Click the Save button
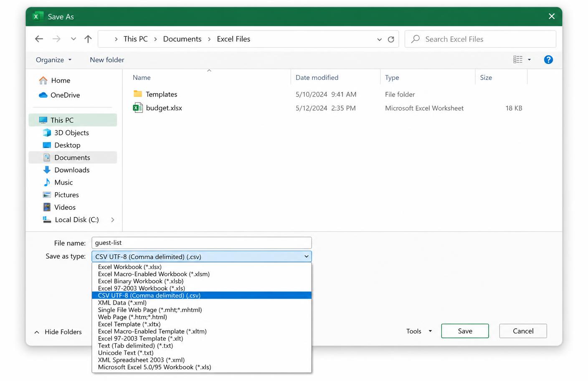The height and width of the screenshot is (381, 588). pyautogui.click(x=465, y=331)
